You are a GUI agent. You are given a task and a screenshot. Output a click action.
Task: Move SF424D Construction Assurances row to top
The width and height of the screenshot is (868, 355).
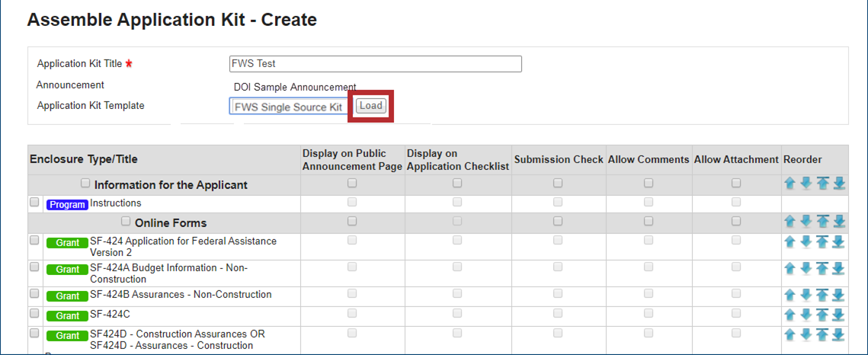(822, 334)
